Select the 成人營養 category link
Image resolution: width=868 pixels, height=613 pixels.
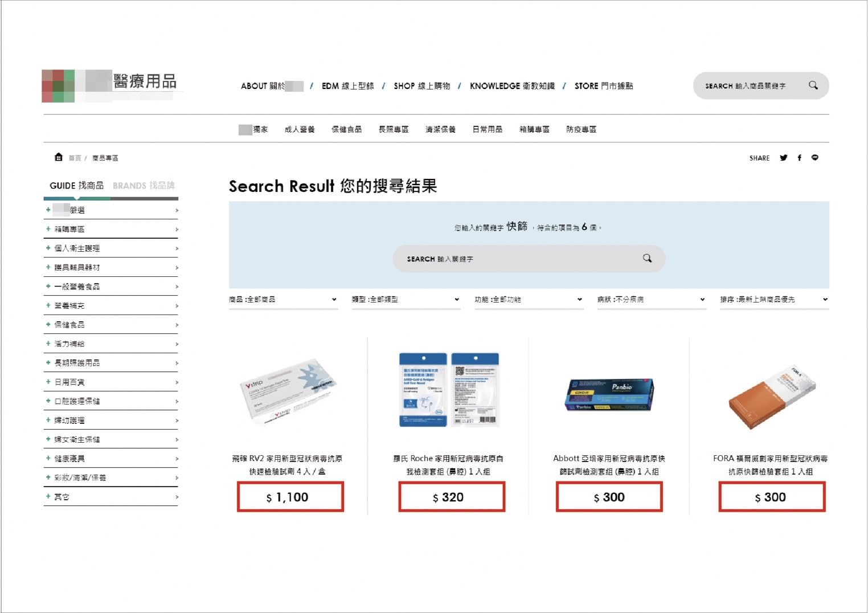[300, 129]
